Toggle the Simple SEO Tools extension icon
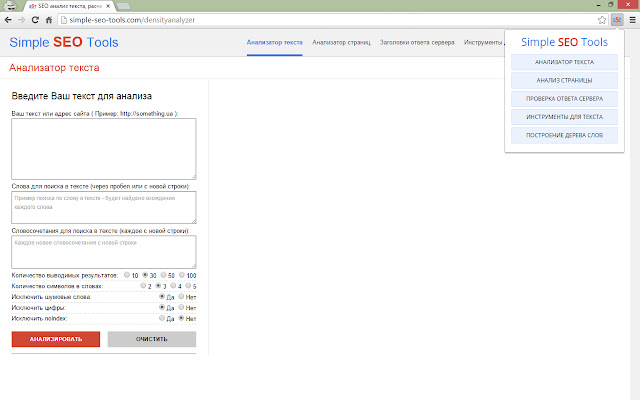Screen dimensions: 640x400 coord(617,20)
